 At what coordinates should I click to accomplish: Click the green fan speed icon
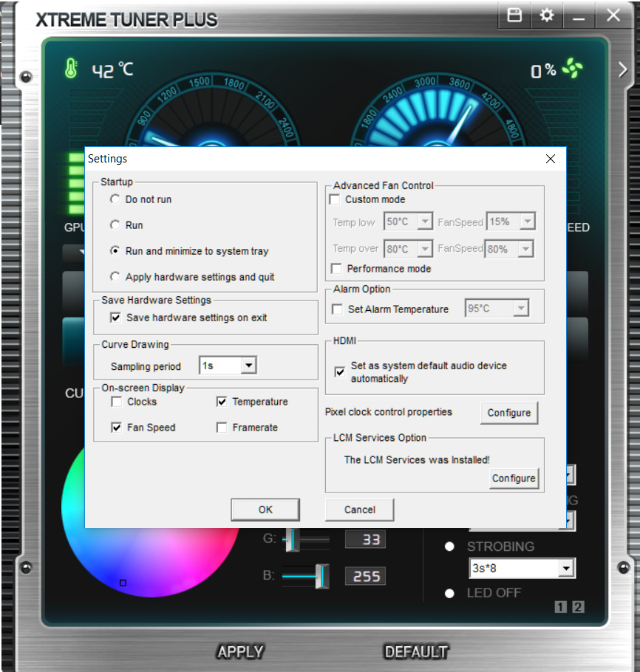click(573, 68)
